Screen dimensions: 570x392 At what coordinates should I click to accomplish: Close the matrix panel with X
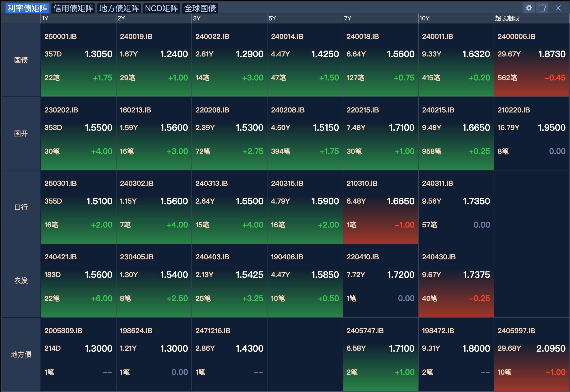(558, 8)
